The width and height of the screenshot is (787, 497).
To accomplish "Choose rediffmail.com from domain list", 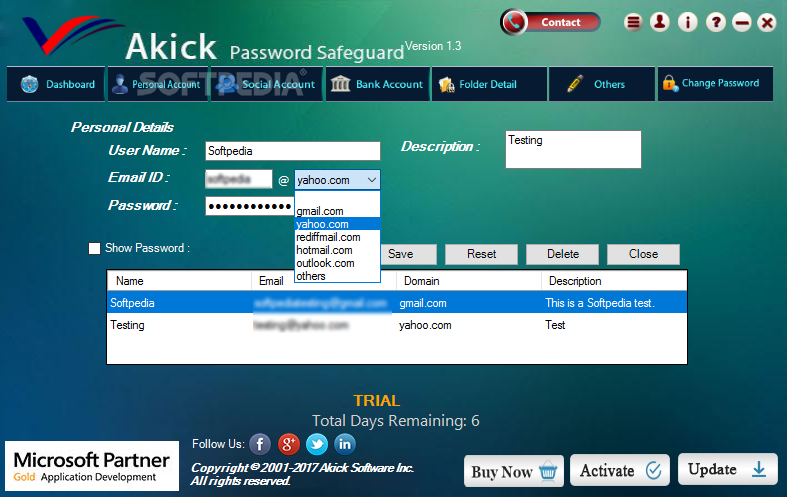I will [337, 237].
